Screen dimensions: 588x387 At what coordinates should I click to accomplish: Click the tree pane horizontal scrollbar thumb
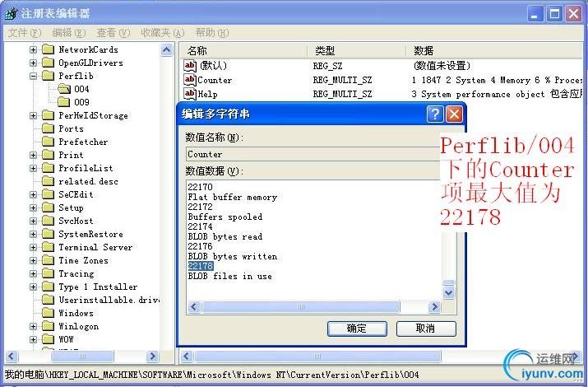[x=81, y=356]
